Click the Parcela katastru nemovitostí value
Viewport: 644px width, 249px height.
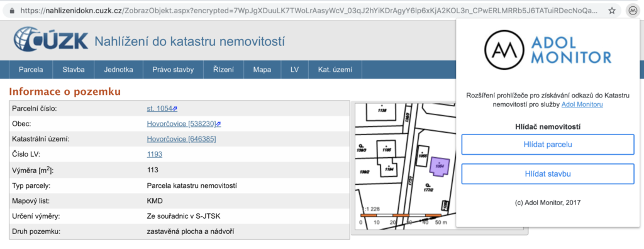(192, 185)
